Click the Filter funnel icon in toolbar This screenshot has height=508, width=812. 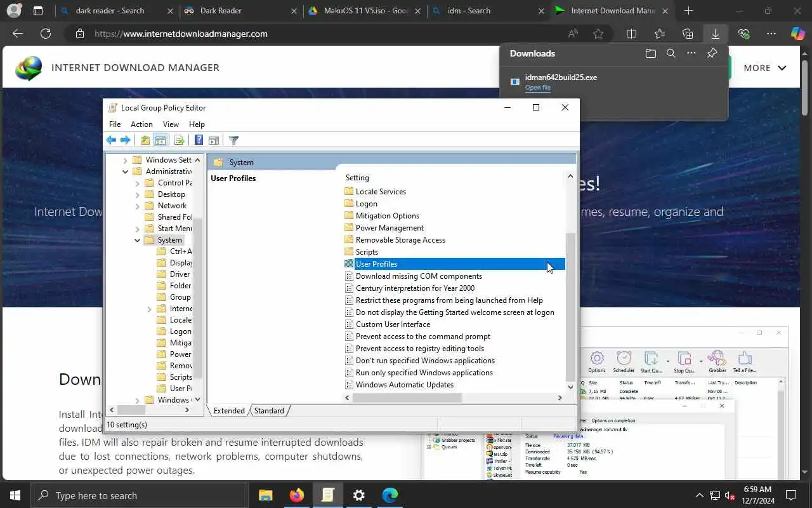233,140
